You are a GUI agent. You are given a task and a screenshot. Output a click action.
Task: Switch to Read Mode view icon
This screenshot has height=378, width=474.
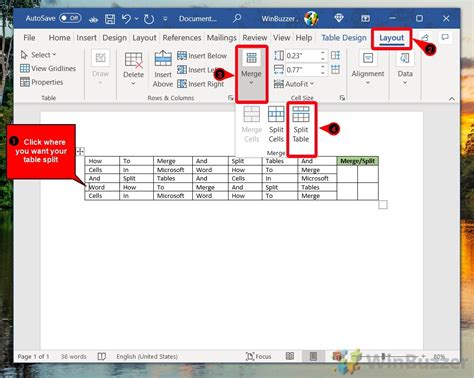pyautogui.click(x=290, y=356)
